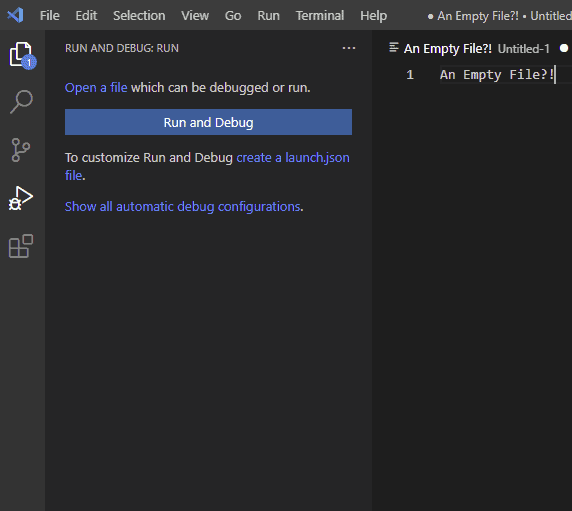
Task: Open the Selection menu
Action: click(139, 16)
